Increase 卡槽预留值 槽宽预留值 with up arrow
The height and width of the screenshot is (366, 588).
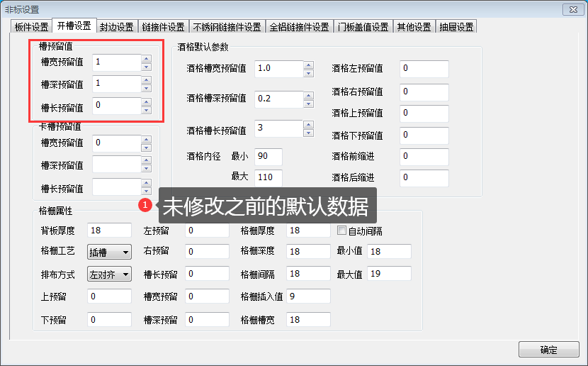tap(147, 139)
